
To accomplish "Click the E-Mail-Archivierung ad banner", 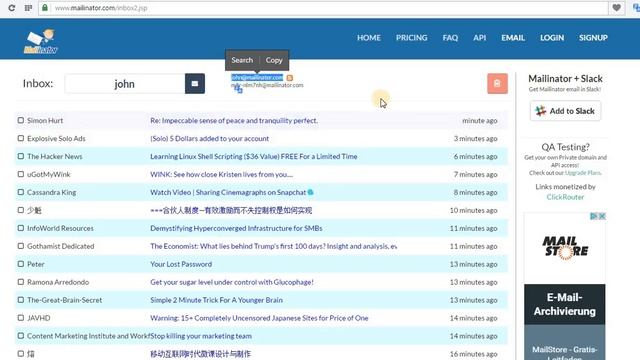I will pyautogui.click(x=564, y=304).
